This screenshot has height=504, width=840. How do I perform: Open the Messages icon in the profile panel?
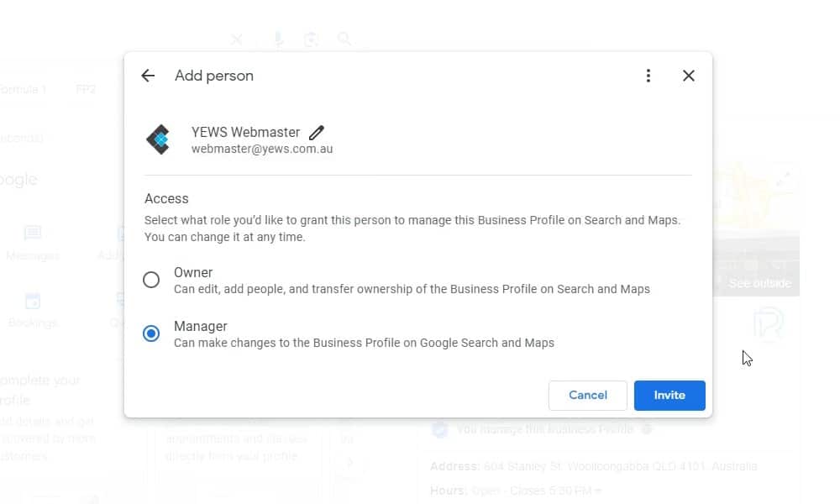coord(33,234)
